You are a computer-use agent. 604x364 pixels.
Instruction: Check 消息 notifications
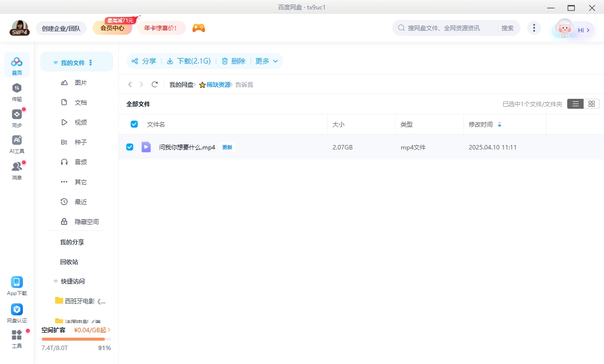coord(17,169)
